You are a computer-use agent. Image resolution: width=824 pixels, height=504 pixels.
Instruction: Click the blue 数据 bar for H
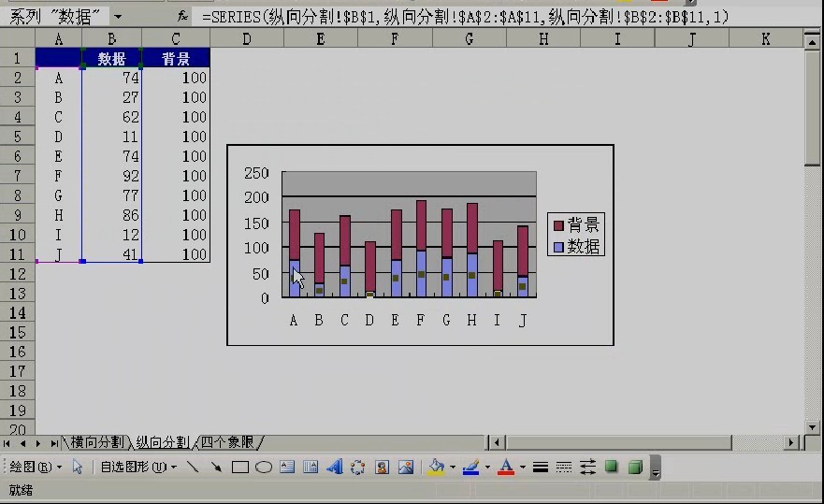(x=472, y=276)
